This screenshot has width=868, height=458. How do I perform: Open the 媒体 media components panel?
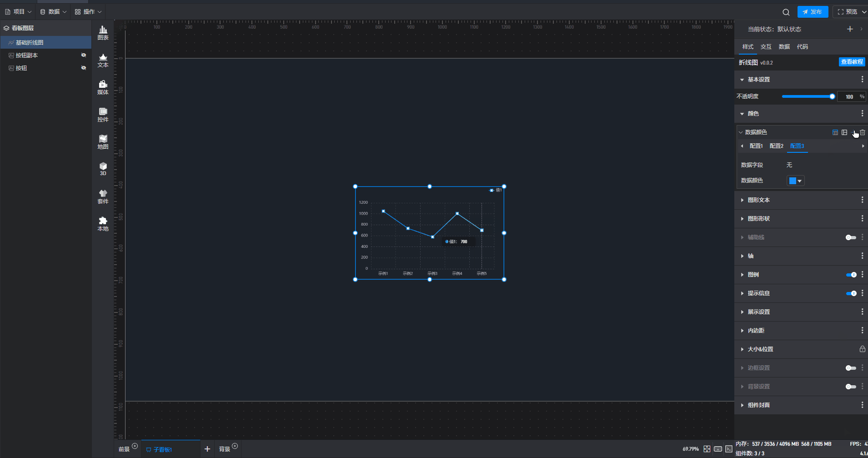click(103, 87)
